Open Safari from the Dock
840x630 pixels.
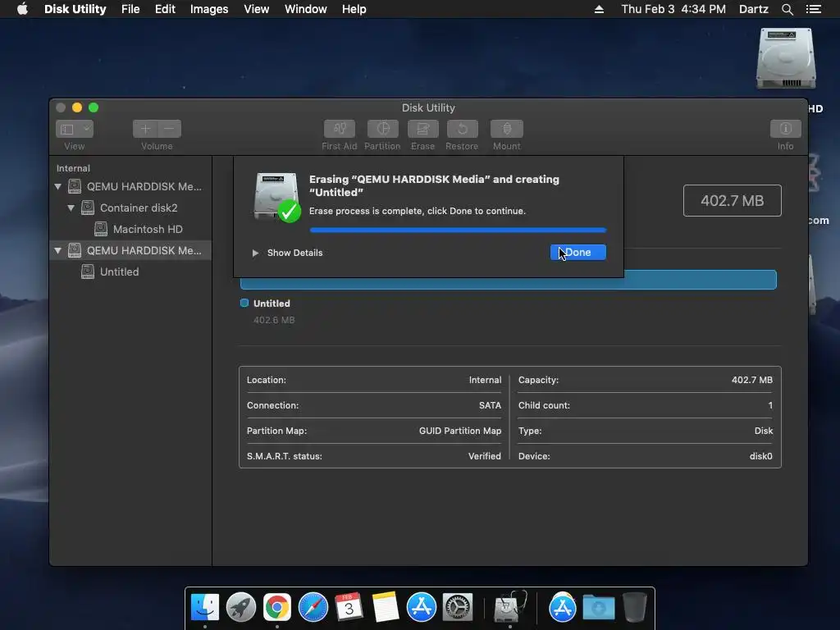coord(313,608)
